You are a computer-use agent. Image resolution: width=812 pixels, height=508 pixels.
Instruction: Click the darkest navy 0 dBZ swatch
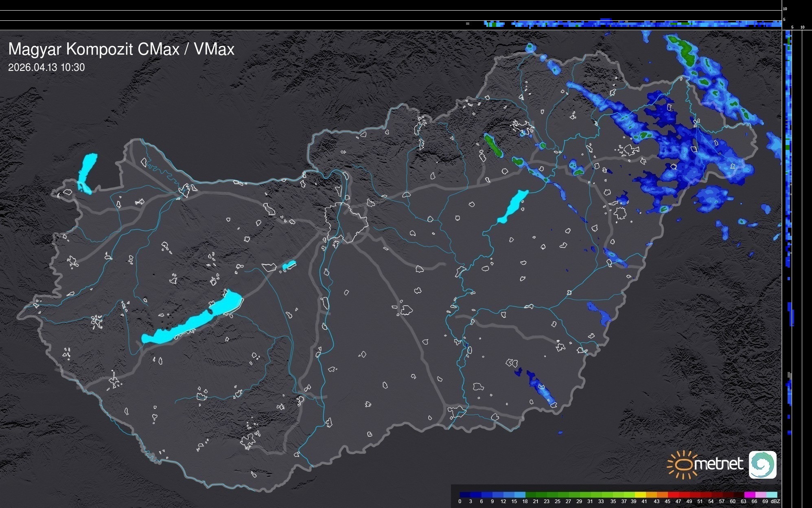[465, 495]
